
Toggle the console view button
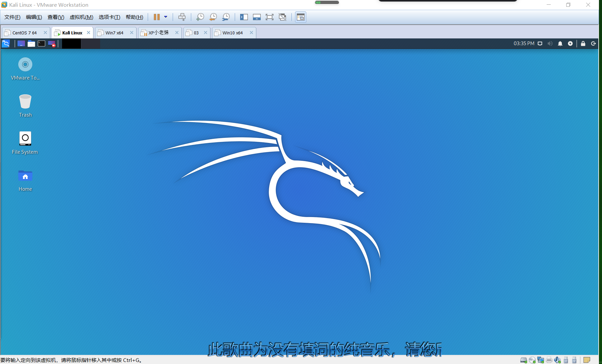coord(300,17)
